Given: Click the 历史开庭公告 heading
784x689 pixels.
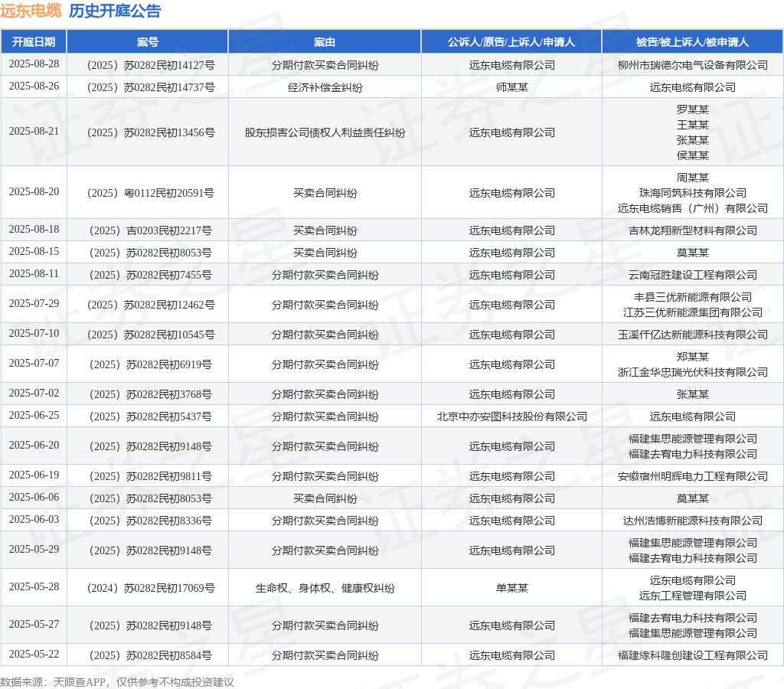Looking at the screenshot, I should pos(115,11).
